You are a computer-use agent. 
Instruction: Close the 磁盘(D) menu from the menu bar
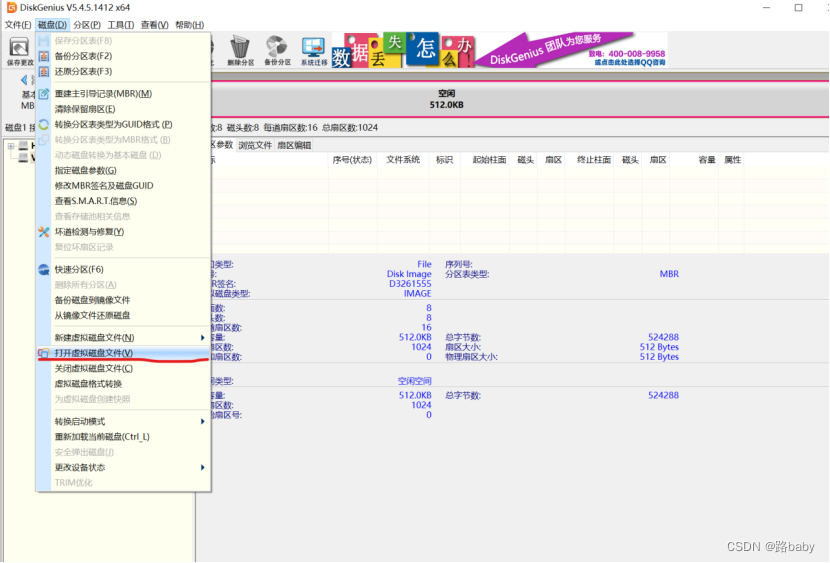click(52, 25)
